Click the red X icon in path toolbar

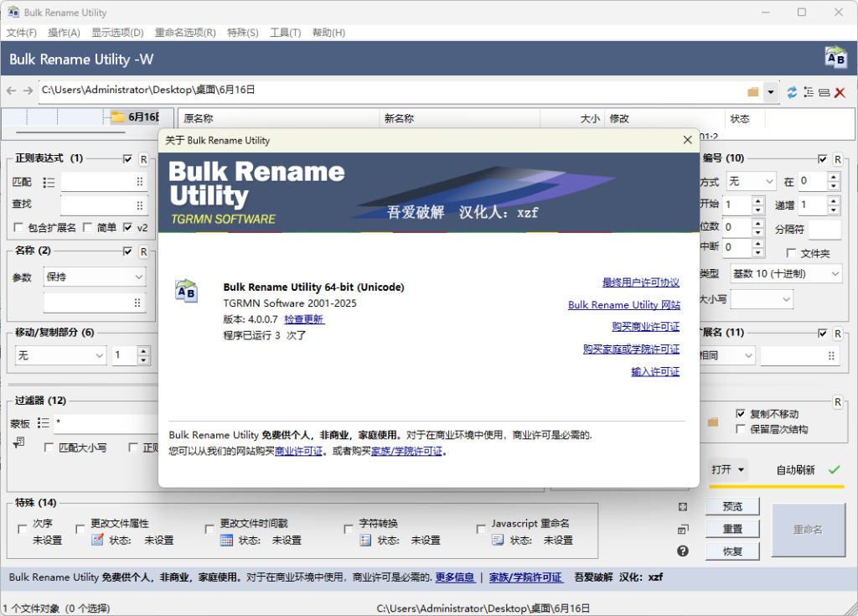(840, 92)
